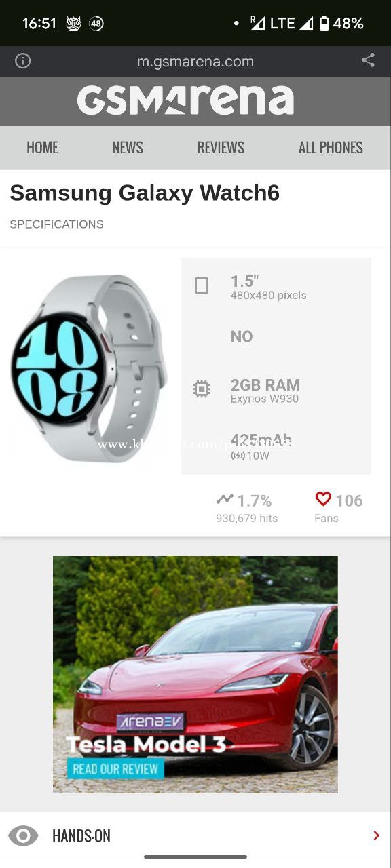391x868 pixels.
Task: Tap the chipset processor icon
Action: pyautogui.click(x=202, y=389)
